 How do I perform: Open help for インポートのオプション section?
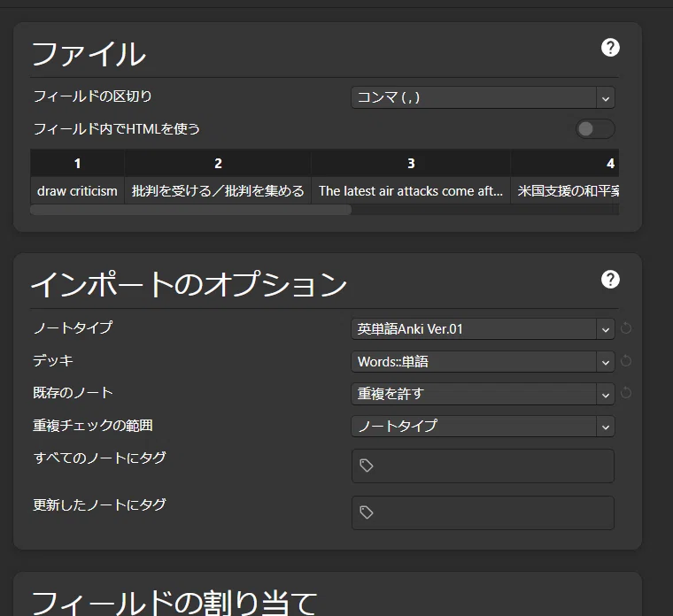[x=610, y=280]
